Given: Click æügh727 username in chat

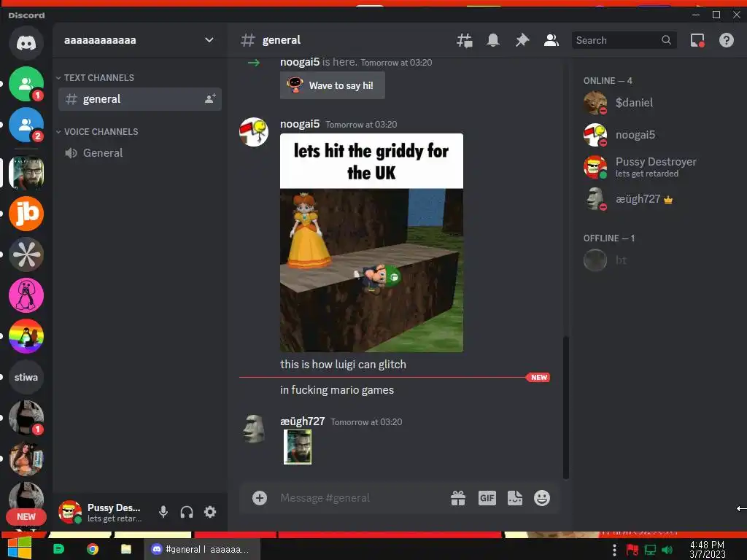Looking at the screenshot, I should point(303,421).
